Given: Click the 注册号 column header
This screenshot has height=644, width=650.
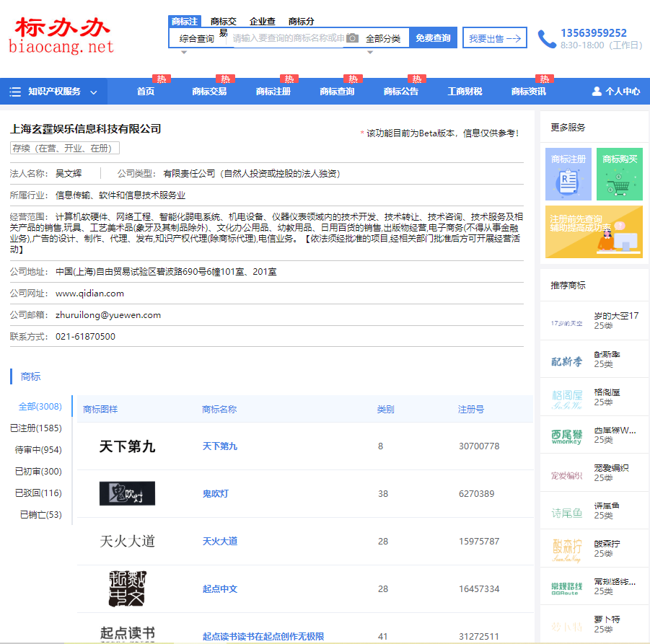Looking at the screenshot, I should click(470, 410).
